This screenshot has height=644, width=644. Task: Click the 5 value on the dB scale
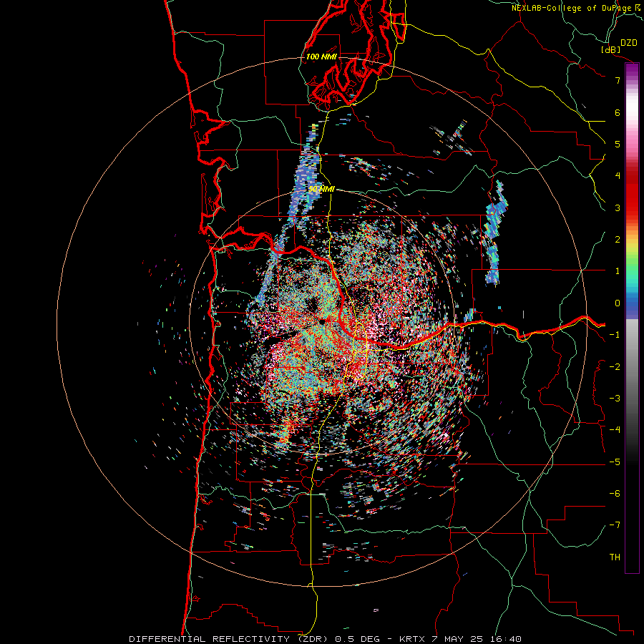coord(618,144)
